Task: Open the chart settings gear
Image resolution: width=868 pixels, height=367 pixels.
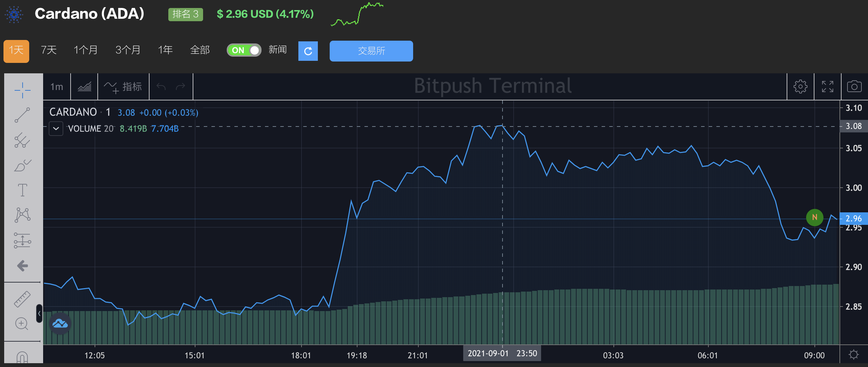Action: tap(801, 87)
